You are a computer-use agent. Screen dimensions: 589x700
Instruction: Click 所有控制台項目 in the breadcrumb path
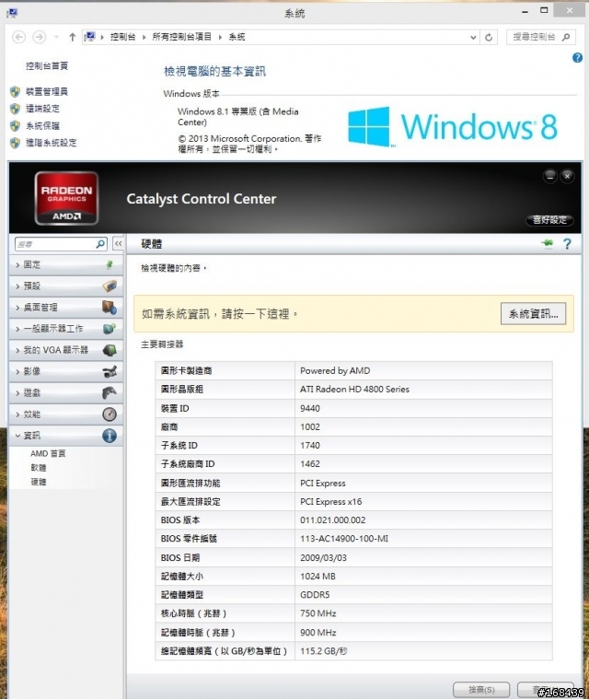point(181,37)
